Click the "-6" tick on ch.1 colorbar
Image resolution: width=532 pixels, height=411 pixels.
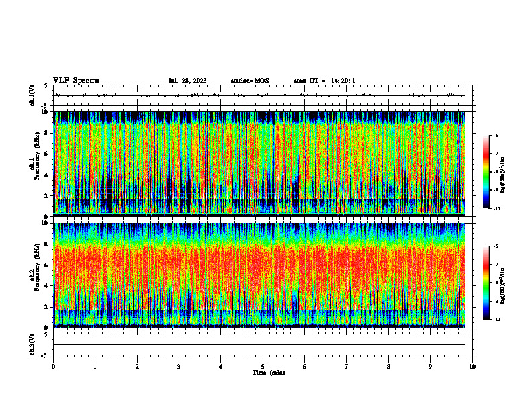496,135
